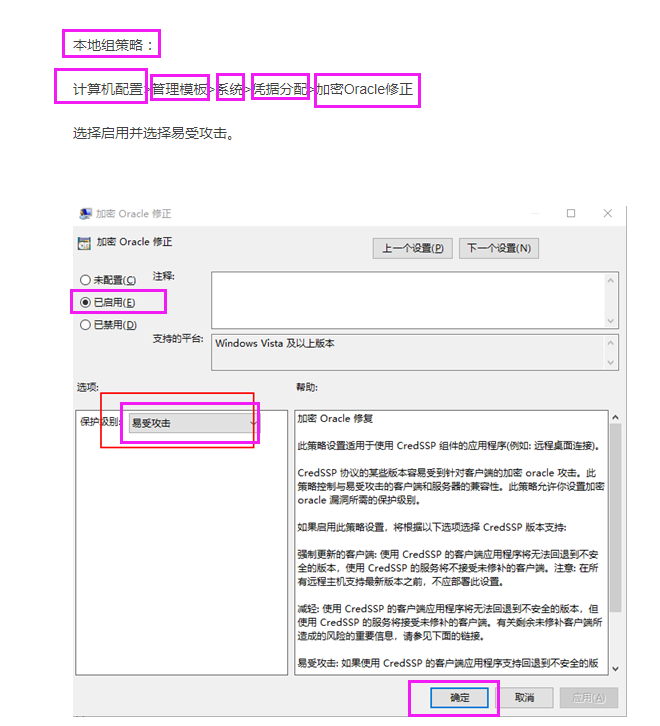Go to 下一个设置(N)

(499, 249)
